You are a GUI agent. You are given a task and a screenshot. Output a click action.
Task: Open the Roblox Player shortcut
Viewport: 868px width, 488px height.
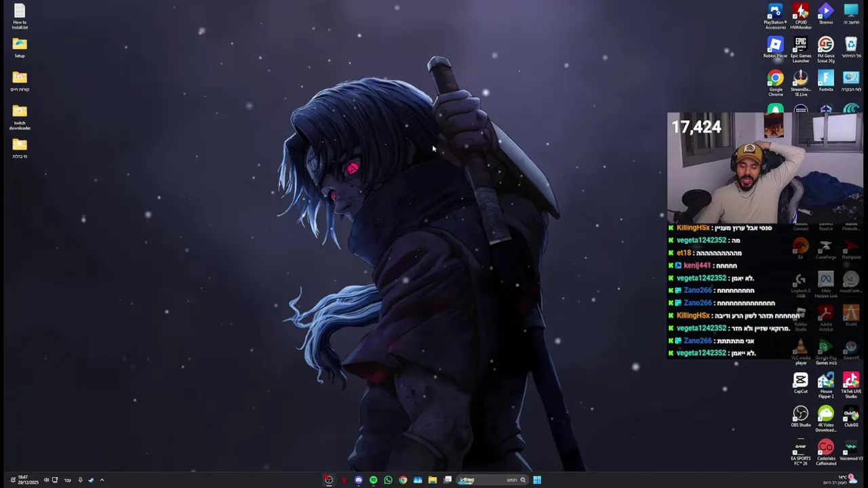click(775, 47)
